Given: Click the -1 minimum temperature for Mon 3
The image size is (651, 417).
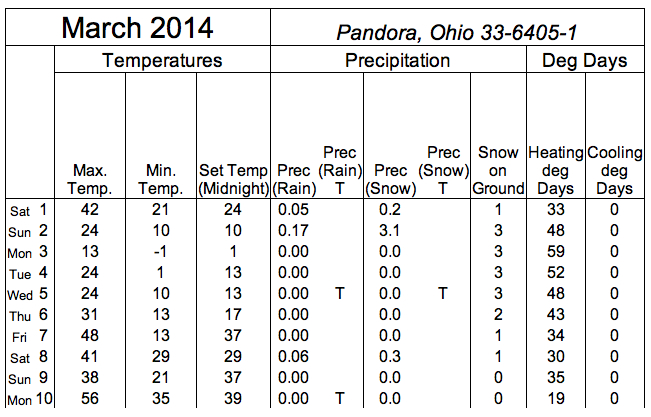Looking at the screenshot, I should click(160, 252).
